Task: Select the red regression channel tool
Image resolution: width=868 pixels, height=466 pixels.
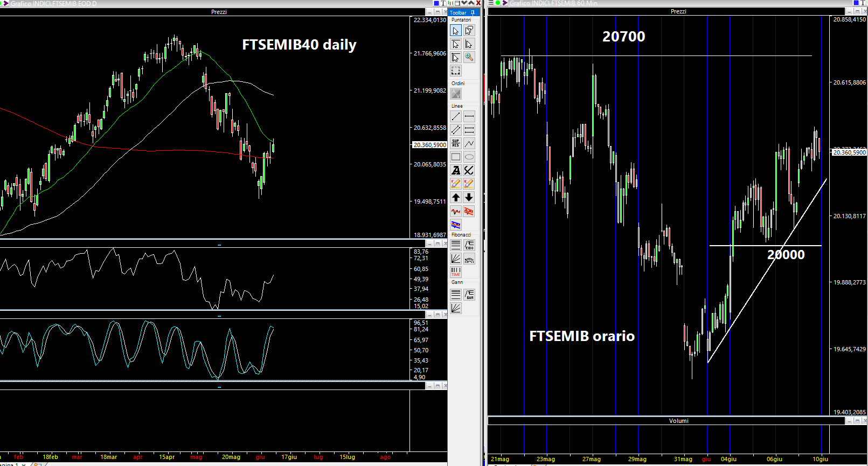Action: 469,211
